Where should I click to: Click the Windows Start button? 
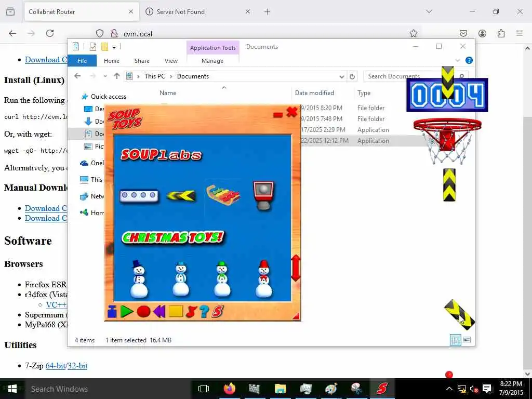12,389
